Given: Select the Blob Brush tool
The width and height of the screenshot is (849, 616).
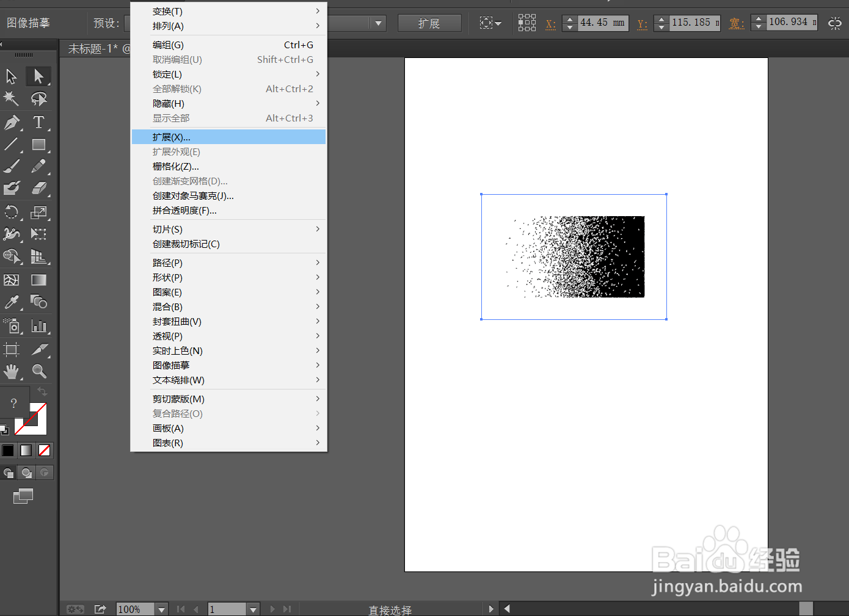Looking at the screenshot, I should point(11,189).
